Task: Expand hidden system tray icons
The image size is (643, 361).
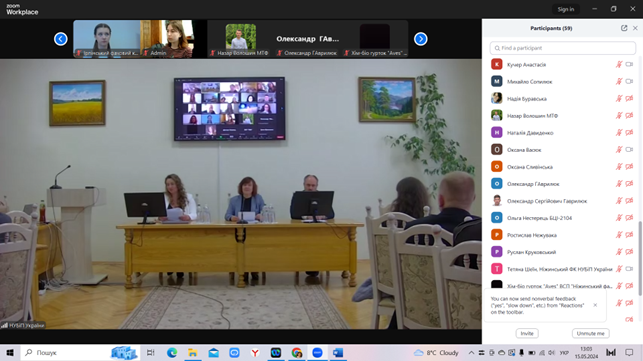Action: pyautogui.click(x=471, y=353)
